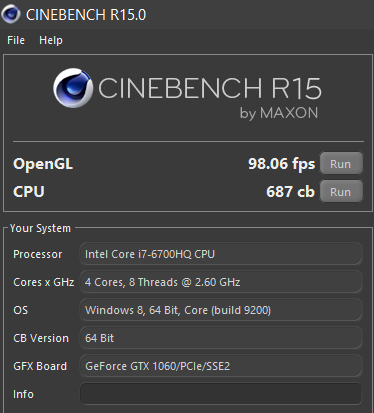Click the Your System group heading
The width and height of the screenshot is (374, 413).
pyautogui.click(x=40, y=228)
